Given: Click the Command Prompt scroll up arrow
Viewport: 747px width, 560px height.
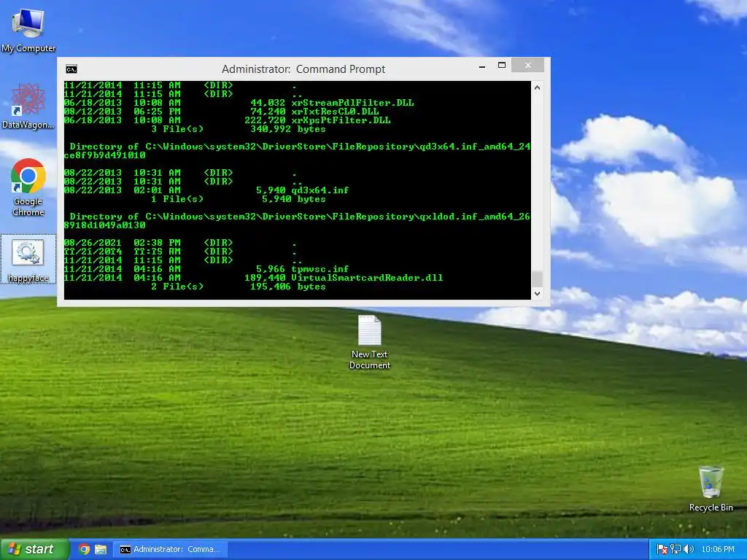Looking at the screenshot, I should 538,87.
